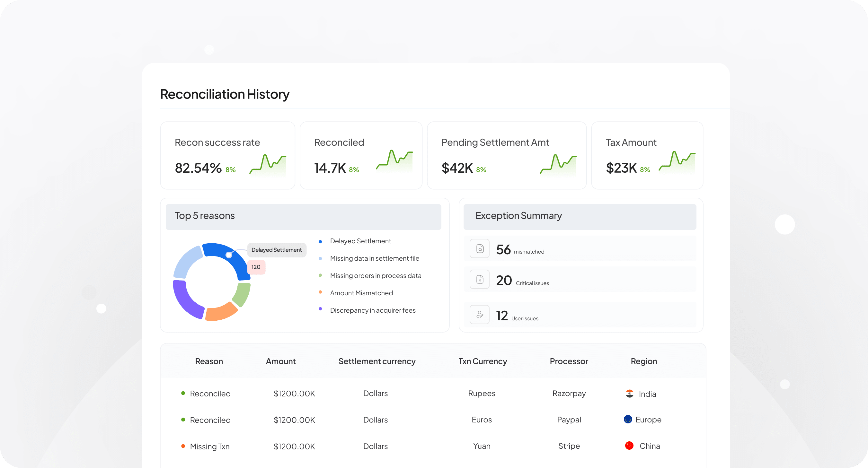This screenshot has width=868, height=468.
Task: Click Reconciled in the Paypal row
Action: coord(210,420)
